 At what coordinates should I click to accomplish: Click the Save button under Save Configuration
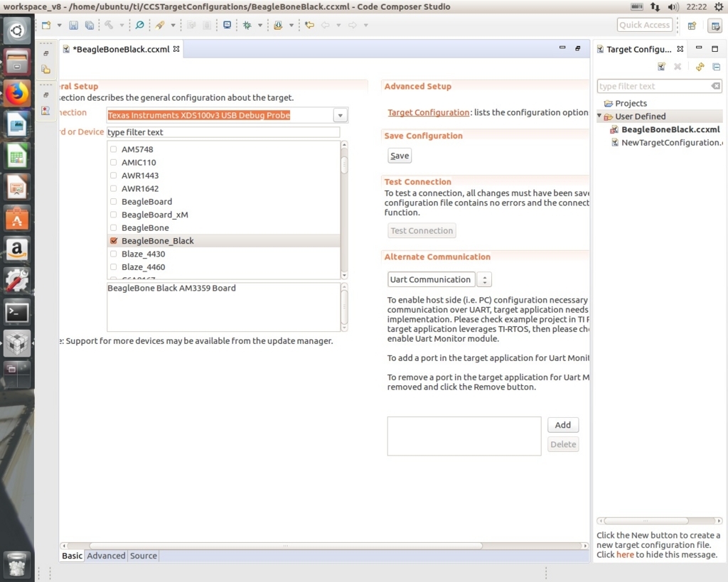400,156
